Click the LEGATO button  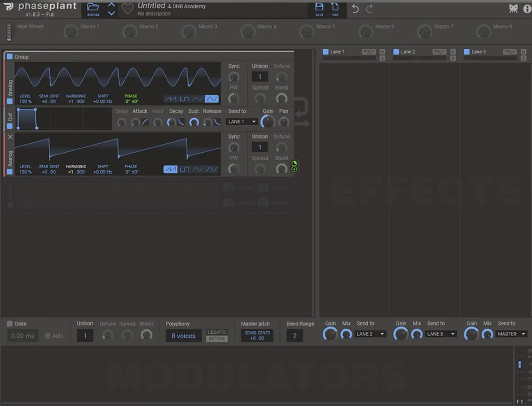(x=217, y=332)
